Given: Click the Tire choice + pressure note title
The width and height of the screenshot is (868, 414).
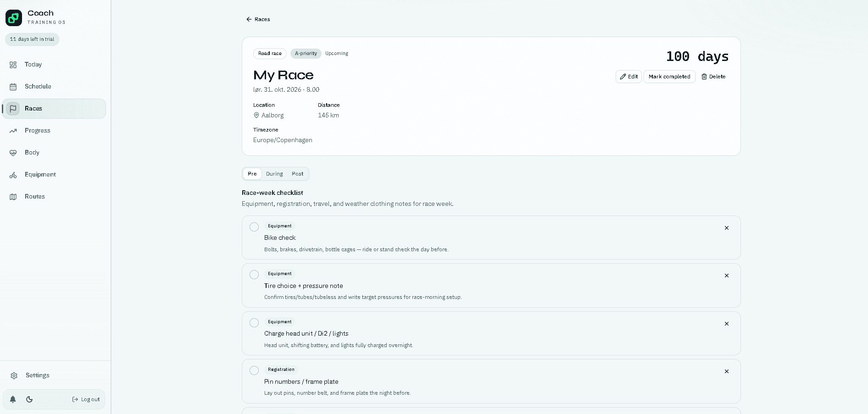Looking at the screenshot, I should click(x=304, y=286).
